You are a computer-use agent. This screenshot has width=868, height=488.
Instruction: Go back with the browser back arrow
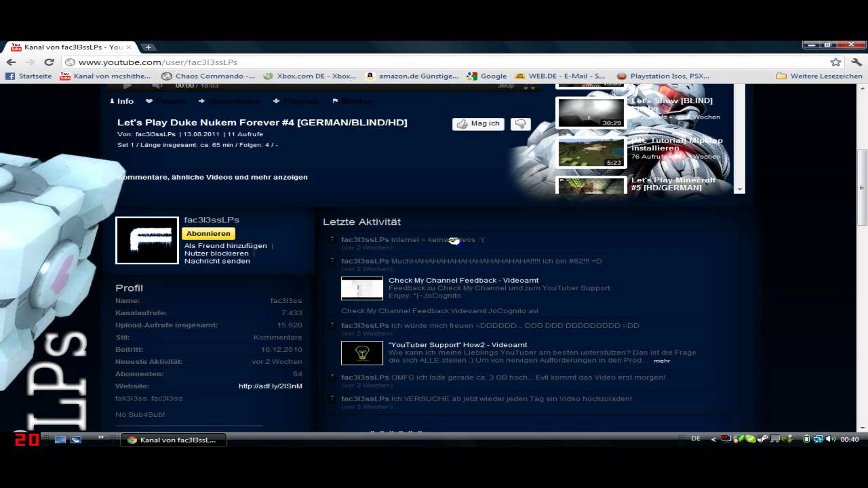[12, 62]
